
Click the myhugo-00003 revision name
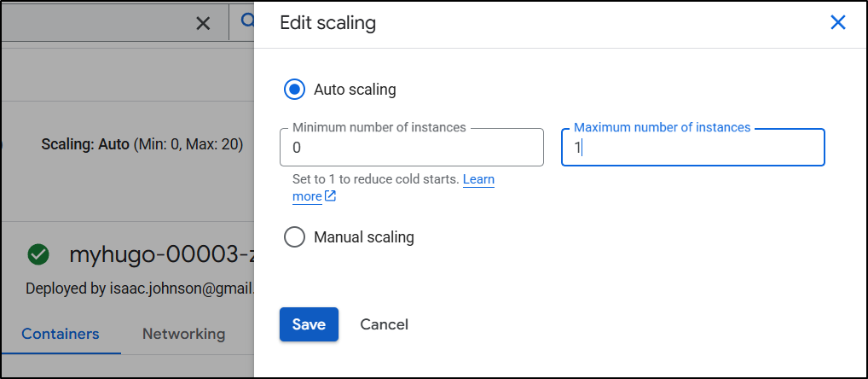click(160, 254)
